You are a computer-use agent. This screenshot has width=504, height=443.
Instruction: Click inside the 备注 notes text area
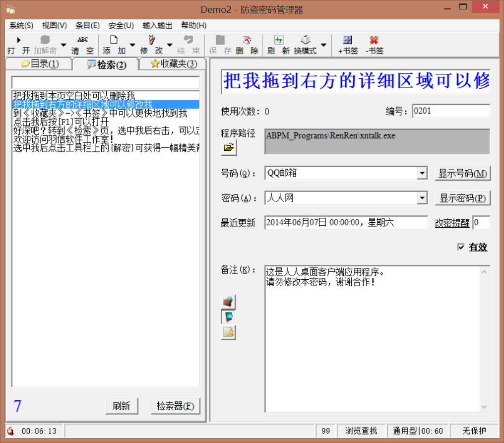point(372,339)
